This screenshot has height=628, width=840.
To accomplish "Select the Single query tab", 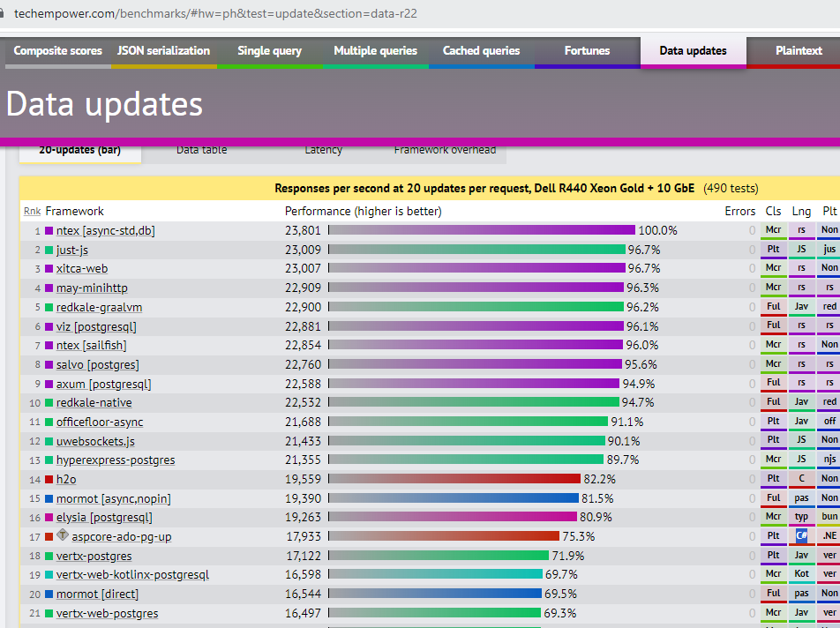I will [x=269, y=51].
